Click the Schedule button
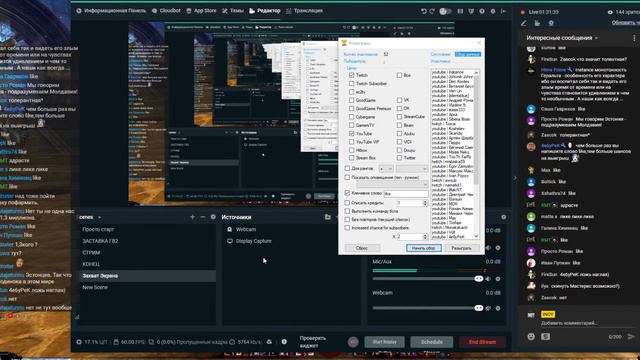Screen dimensions: 640x360 (431, 342)
